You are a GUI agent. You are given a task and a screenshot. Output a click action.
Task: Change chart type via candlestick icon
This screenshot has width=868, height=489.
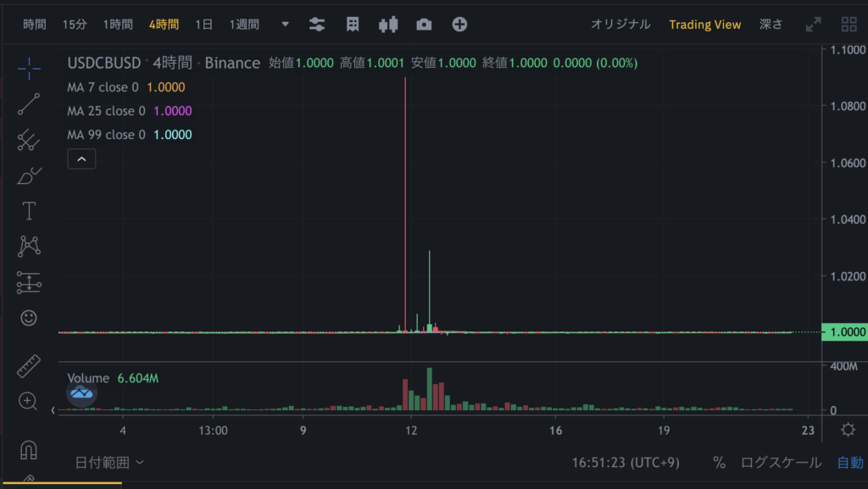click(x=388, y=25)
